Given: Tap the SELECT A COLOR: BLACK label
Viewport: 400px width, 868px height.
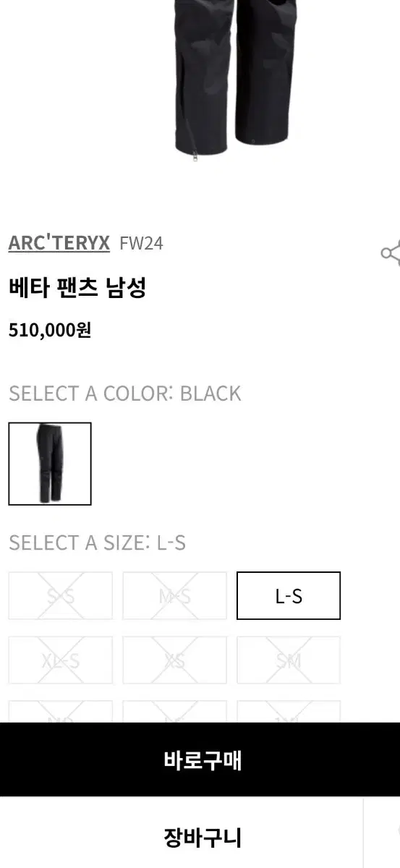Looking at the screenshot, I should tap(124, 393).
